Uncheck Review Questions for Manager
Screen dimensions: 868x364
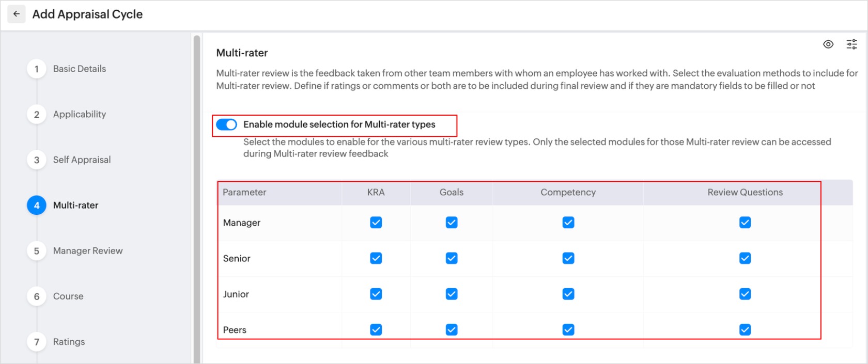pos(745,223)
